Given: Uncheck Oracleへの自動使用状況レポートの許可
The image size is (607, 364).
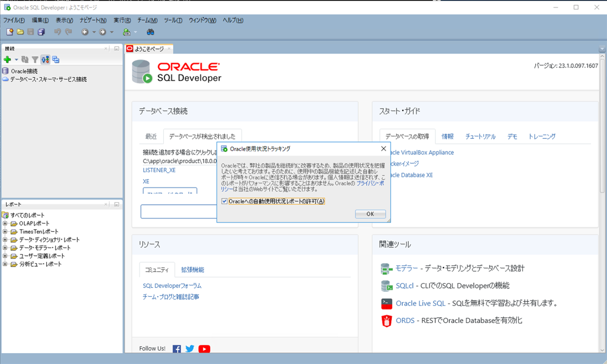Looking at the screenshot, I should tap(224, 201).
